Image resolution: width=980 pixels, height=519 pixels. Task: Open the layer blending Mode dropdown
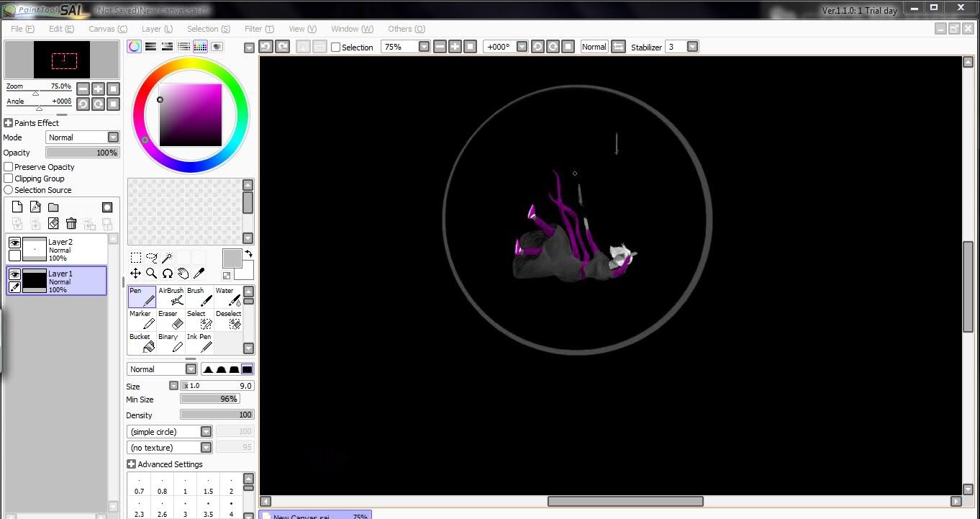coord(113,137)
